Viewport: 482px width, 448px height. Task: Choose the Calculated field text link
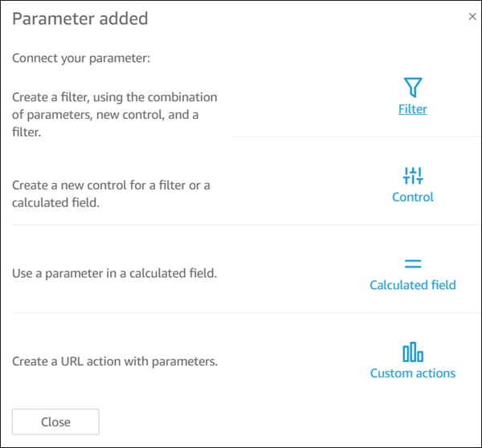pos(413,285)
